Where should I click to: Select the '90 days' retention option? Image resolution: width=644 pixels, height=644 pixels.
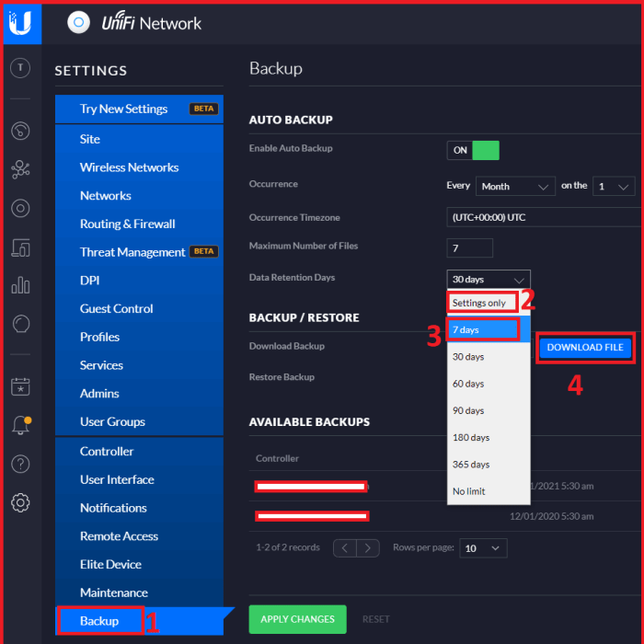(489, 410)
